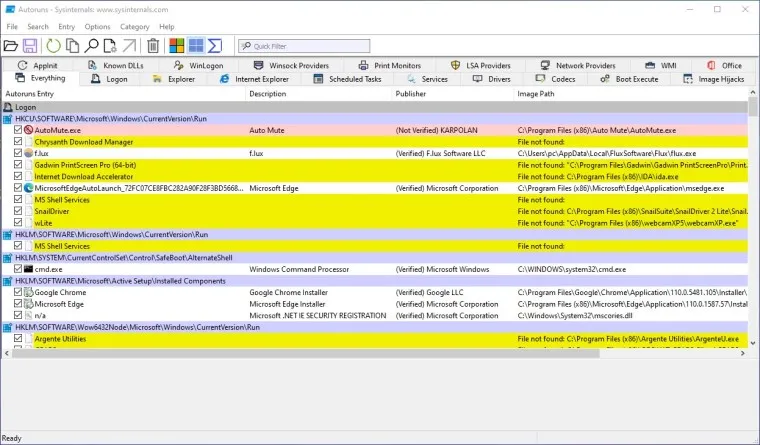760x445 pixels.
Task: Open the Office tab
Action: [x=724, y=65]
